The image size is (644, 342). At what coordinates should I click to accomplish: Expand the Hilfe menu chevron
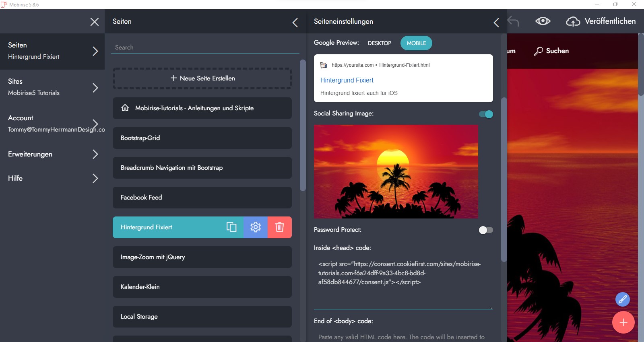click(x=95, y=178)
